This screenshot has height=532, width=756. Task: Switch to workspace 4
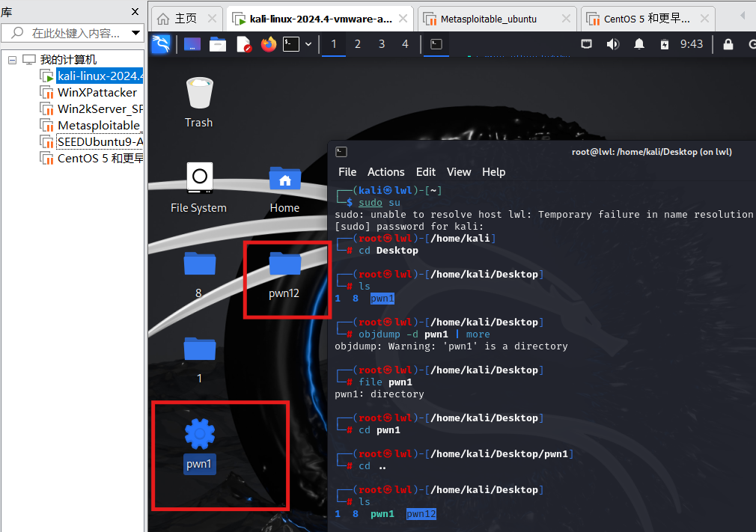pos(405,44)
